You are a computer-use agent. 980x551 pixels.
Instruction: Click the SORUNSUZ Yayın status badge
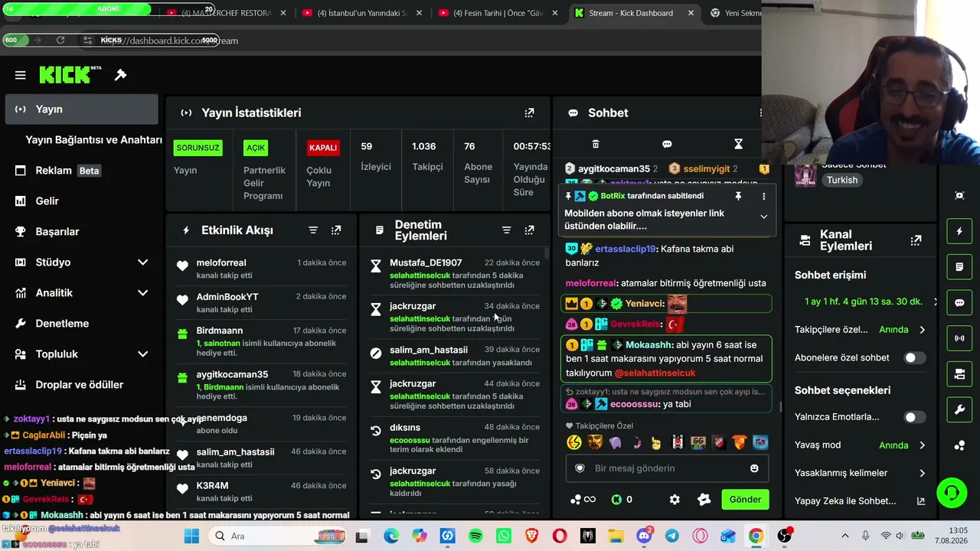(198, 148)
